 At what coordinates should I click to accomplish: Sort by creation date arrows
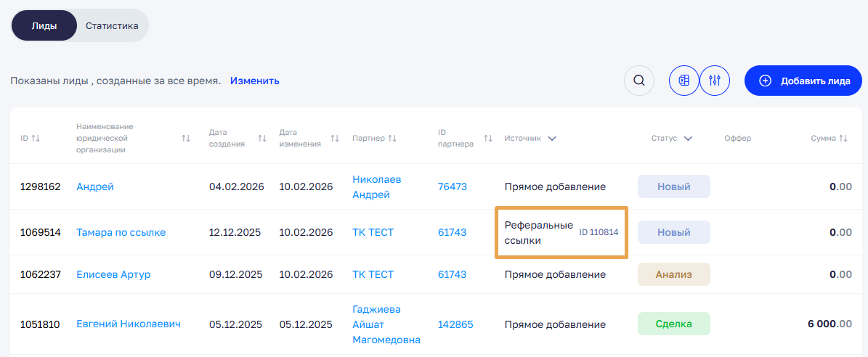(x=262, y=138)
